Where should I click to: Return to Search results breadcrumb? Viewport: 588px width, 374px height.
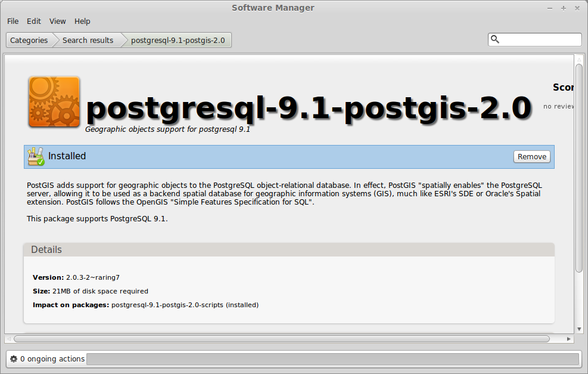(88, 40)
